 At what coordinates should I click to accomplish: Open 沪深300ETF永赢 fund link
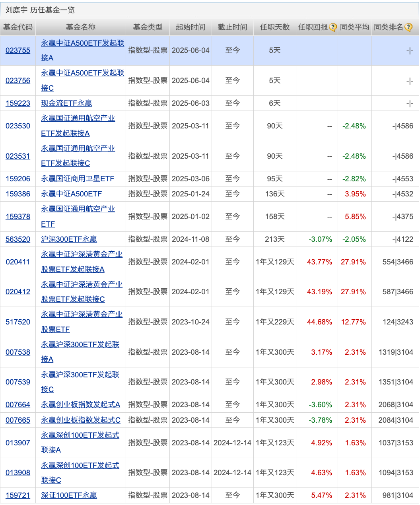pos(69,239)
